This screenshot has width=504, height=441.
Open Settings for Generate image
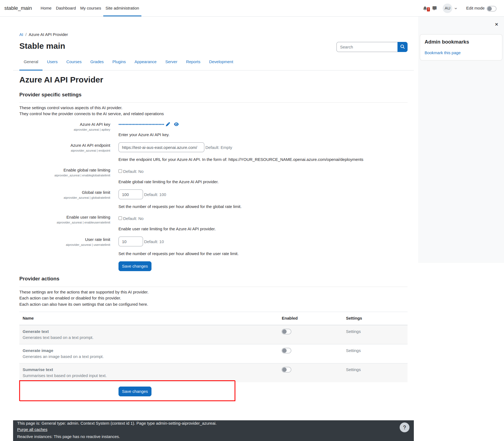point(353,351)
